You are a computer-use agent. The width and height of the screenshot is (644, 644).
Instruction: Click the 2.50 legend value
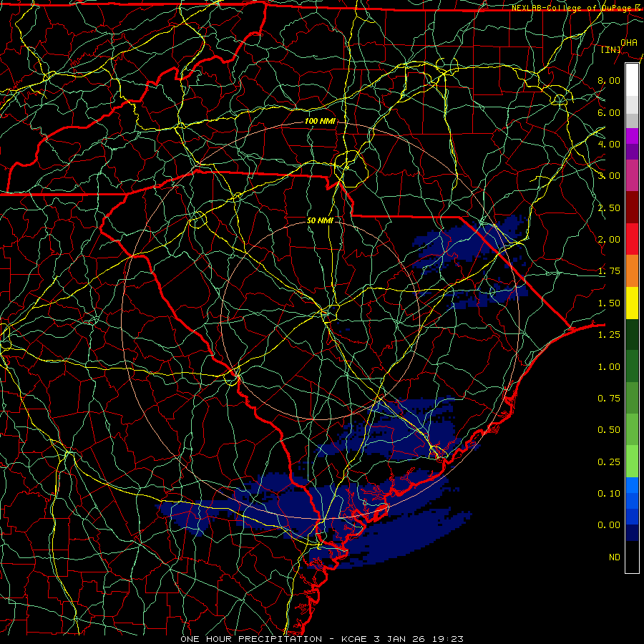click(x=609, y=208)
